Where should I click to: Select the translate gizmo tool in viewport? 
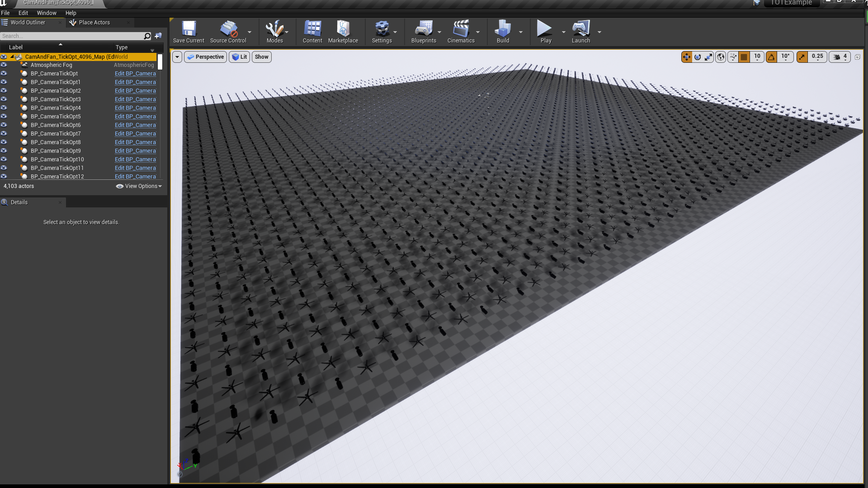686,57
